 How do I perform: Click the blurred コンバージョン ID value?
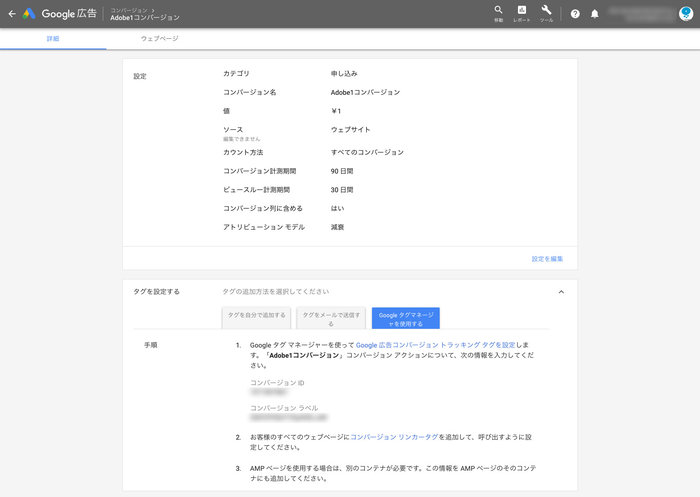(x=269, y=393)
